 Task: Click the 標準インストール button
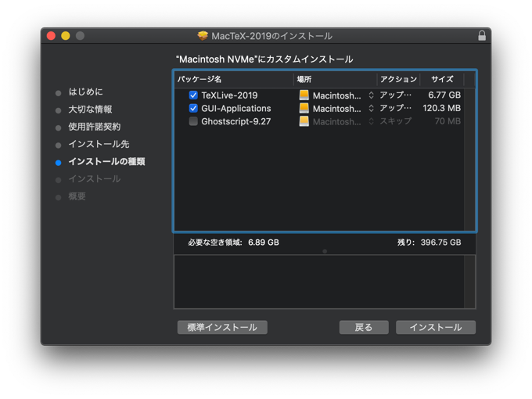click(222, 327)
